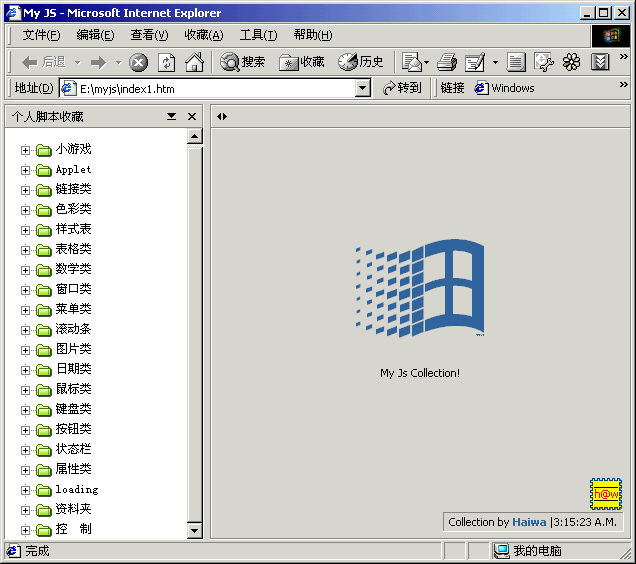This screenshot has width=636, height=564.
Task: Click the ICQ flower toolbar icon
Action: click(x=572, y=62)
